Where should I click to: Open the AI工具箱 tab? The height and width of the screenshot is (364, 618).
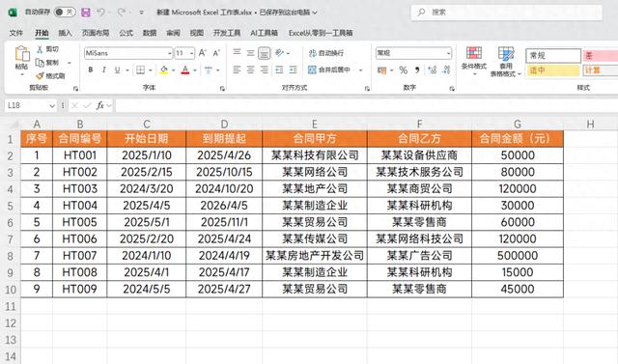click(x=264, y=33)
